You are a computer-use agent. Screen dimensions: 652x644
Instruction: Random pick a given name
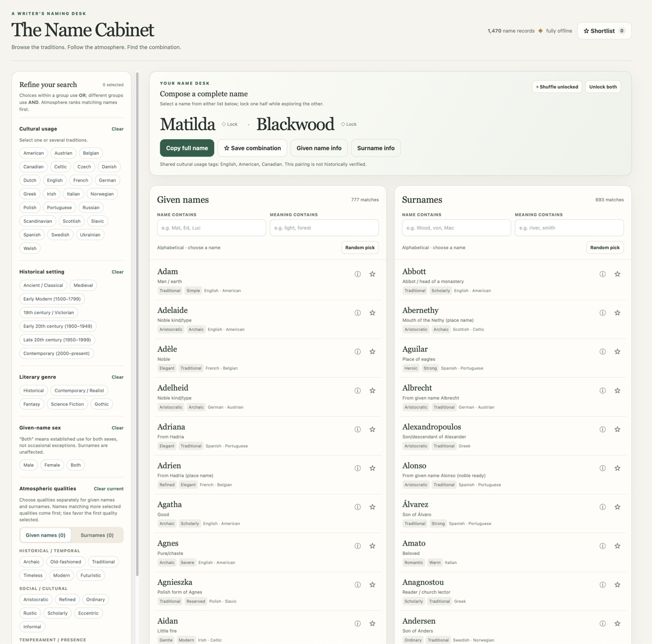coord(360,248)
